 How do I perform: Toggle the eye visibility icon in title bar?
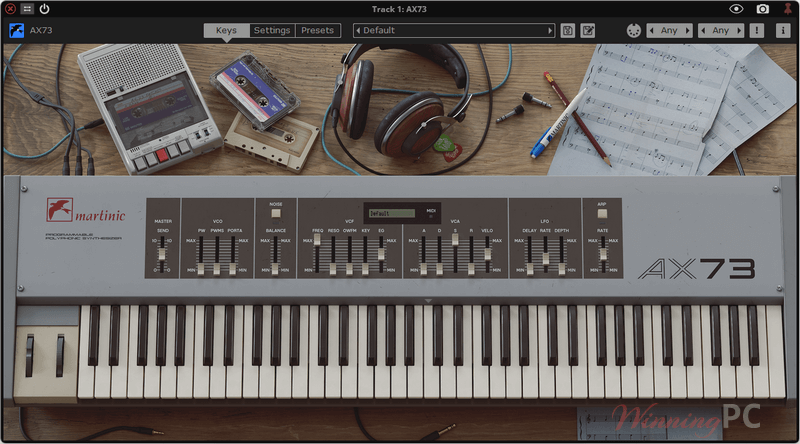736,9
